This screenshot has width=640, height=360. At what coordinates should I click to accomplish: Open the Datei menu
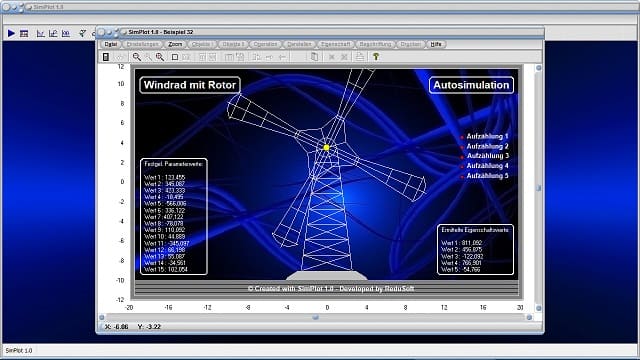(x=111, y=44)
